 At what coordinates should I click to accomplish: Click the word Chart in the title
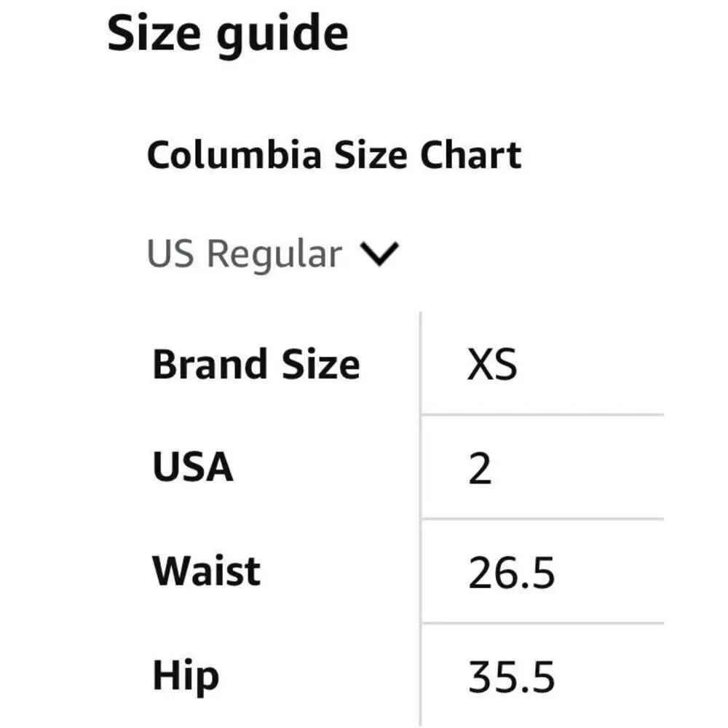click(471, 155)
